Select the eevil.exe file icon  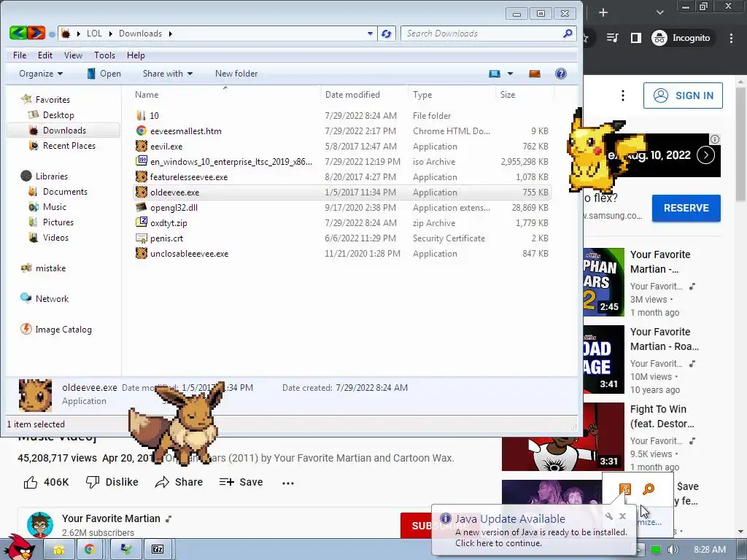click(142, 146)
